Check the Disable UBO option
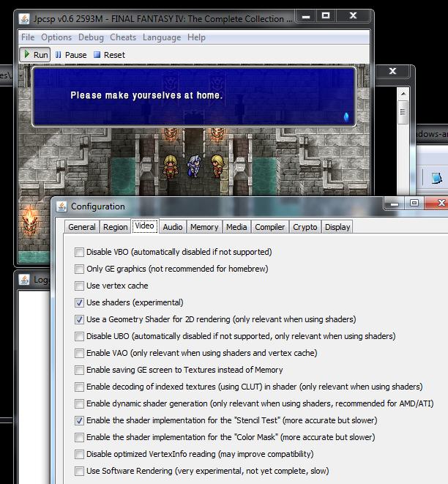Image resolution: width=448 pixels, height=484 pixels. point(79,336)
